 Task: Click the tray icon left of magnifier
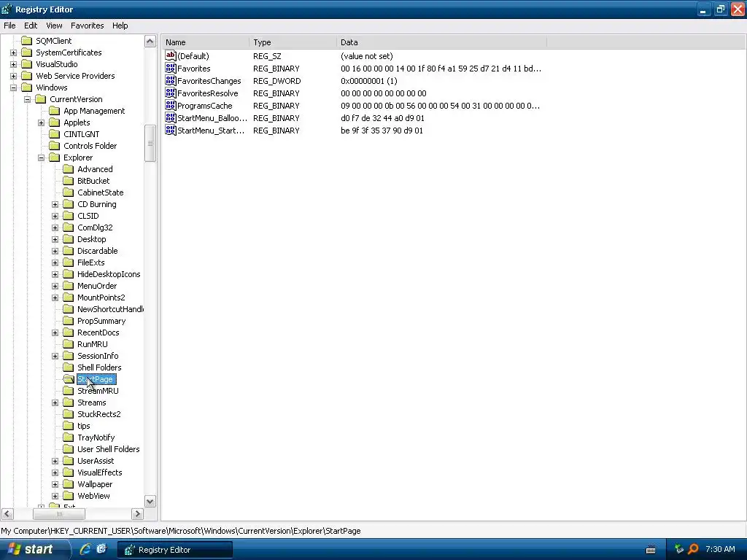tap(679, 549)
